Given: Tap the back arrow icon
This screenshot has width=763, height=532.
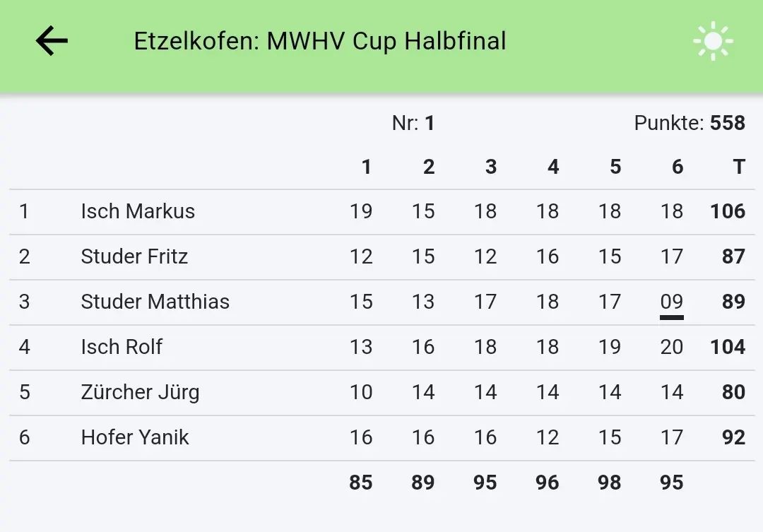Looking at the screenshot, I should [52, 41].
